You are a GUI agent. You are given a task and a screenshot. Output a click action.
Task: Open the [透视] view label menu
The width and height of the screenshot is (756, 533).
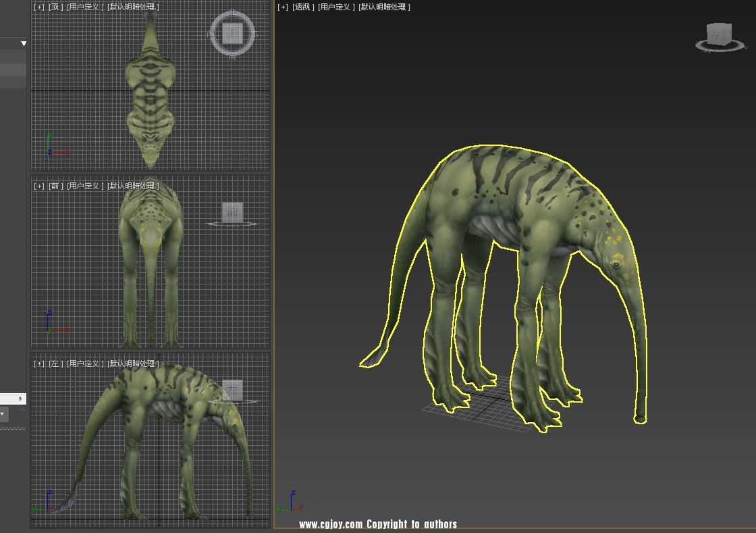tap(302, 7)
